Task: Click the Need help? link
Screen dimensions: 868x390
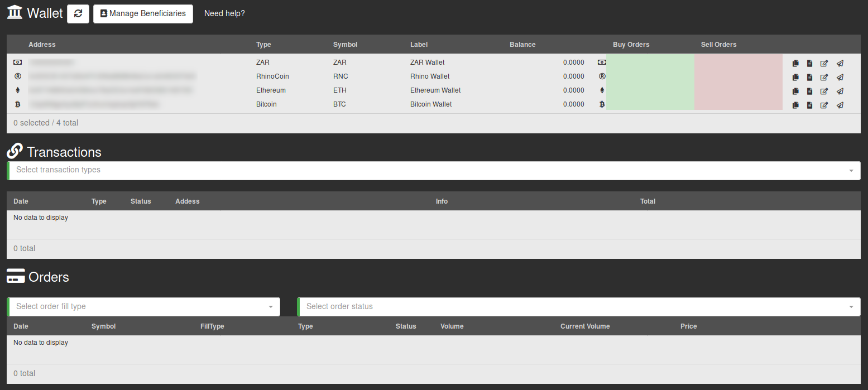Action: (x=224, y=13)
